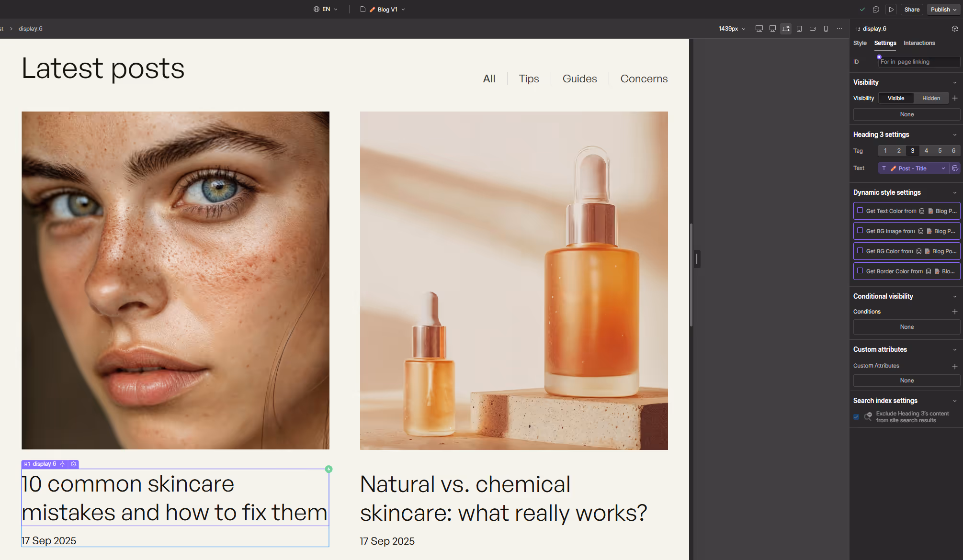Switch to the Interactions tab
The height and width of the screenshot is (560, 963).
pos(919,43)
